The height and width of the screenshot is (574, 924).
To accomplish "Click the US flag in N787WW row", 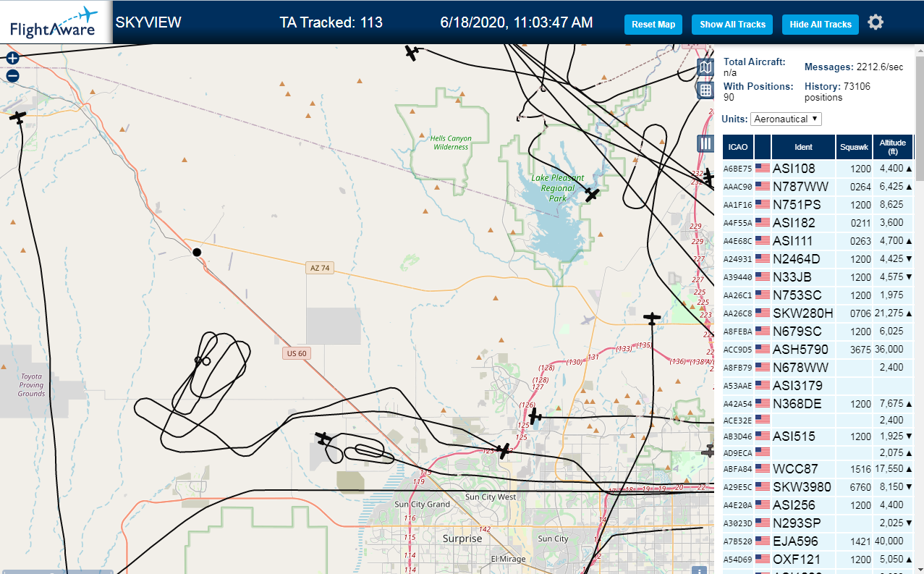I will click(763, 186).
